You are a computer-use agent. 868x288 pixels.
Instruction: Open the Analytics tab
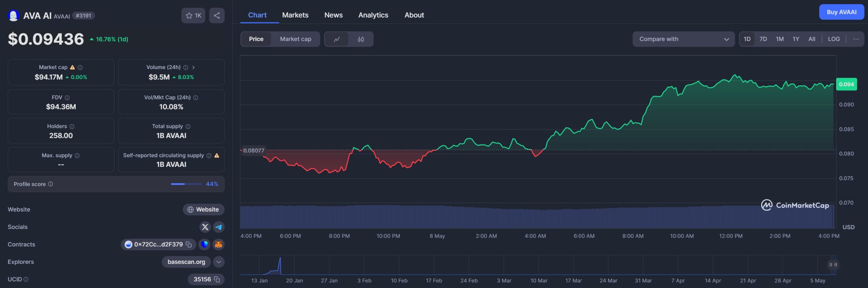click(373, 15)
